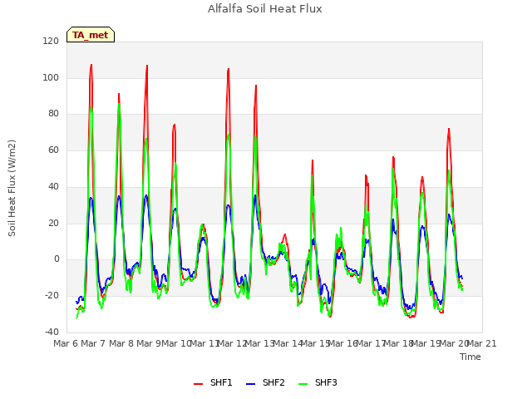Click the Mar 7 x-axis tick label
Viewport: 532px width, 399px height.
point(93,343)
